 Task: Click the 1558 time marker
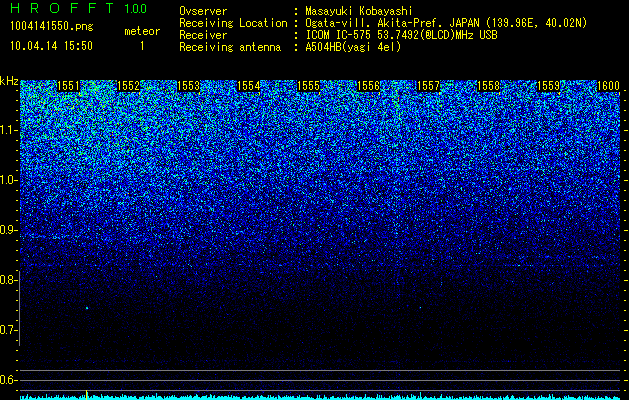click(x=489, y=86)
